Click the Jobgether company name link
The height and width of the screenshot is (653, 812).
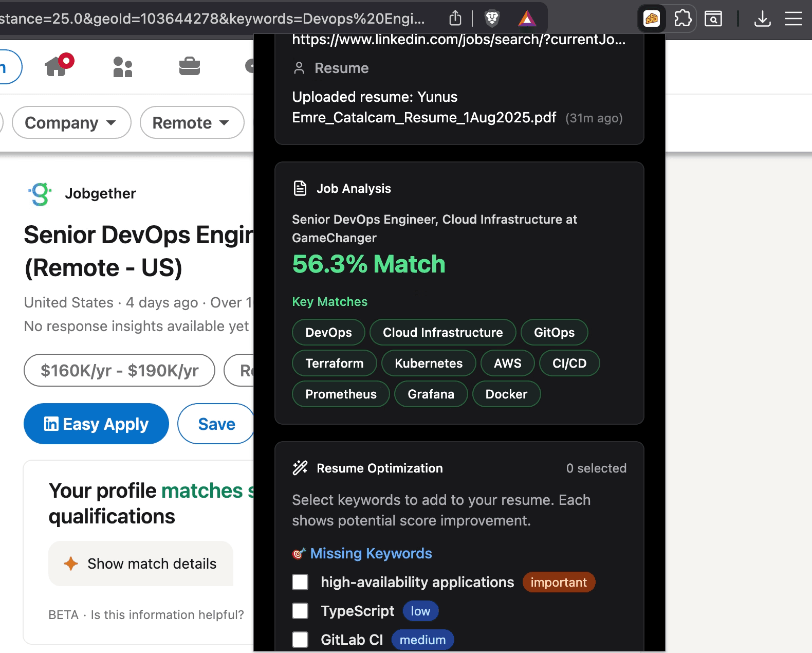(x=100, y=193)
